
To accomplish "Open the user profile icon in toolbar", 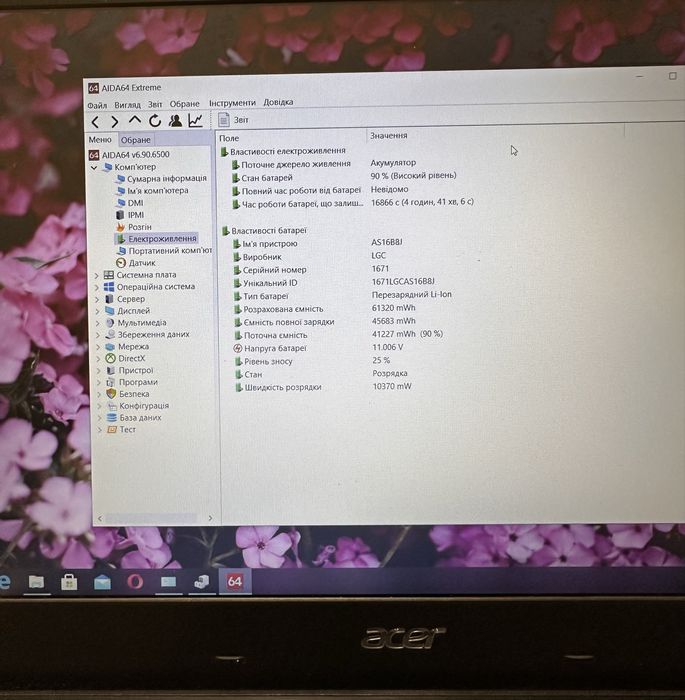I will [x=175, y=120].
